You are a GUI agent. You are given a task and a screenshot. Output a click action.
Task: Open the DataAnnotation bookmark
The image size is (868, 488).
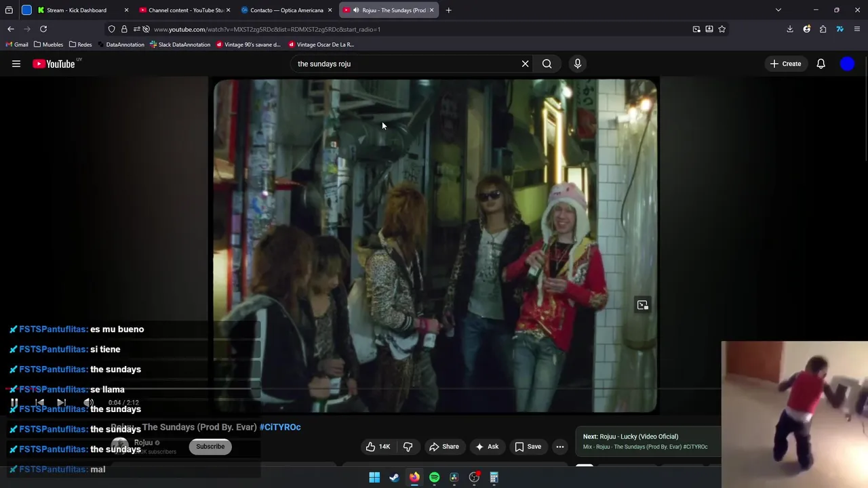(121, 45)
